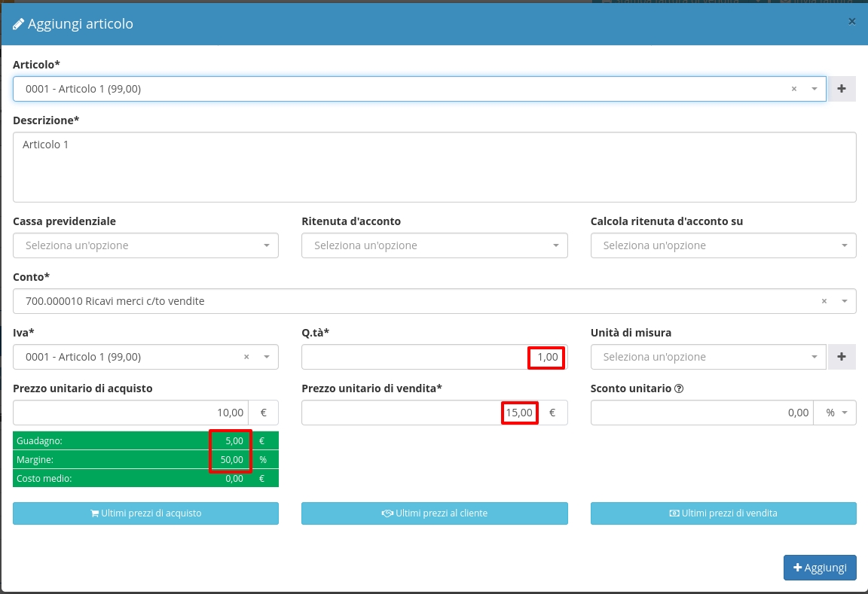Focus the Q.tà quantity field
This screenshot has width=868, height=594.
[414, 357]
